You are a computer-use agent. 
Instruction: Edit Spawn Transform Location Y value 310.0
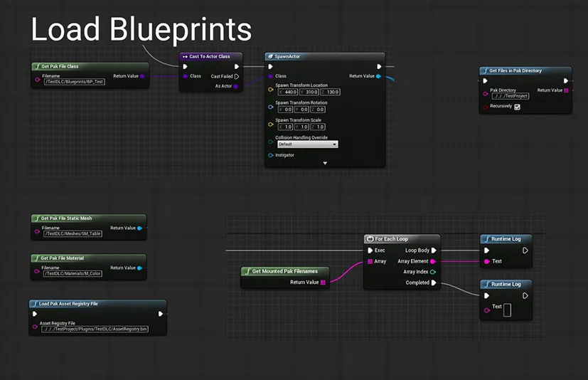coord(309,92)
